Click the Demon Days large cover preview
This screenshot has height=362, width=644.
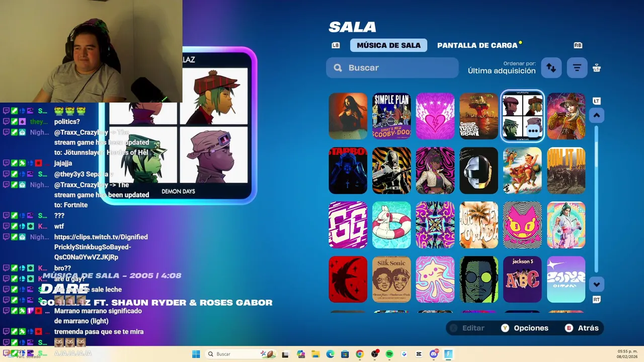[x=178, y=126]
